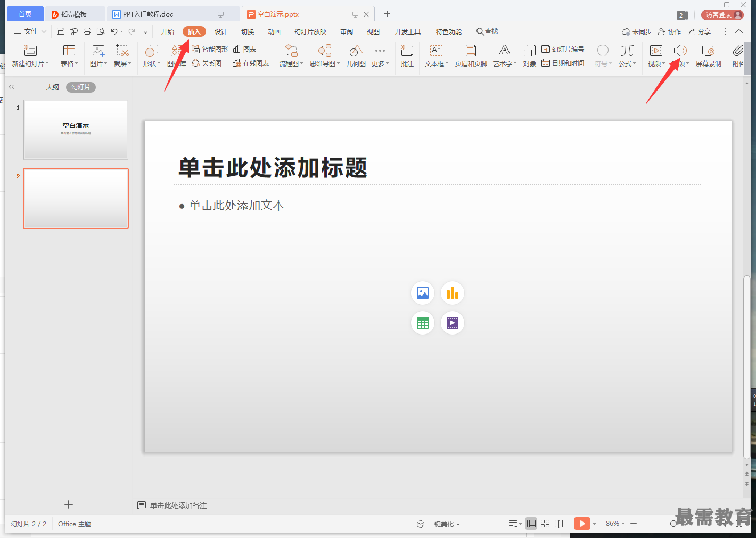Click the Share (分享) button
This screenshot has width=756, height=538.
coord(699,31)
